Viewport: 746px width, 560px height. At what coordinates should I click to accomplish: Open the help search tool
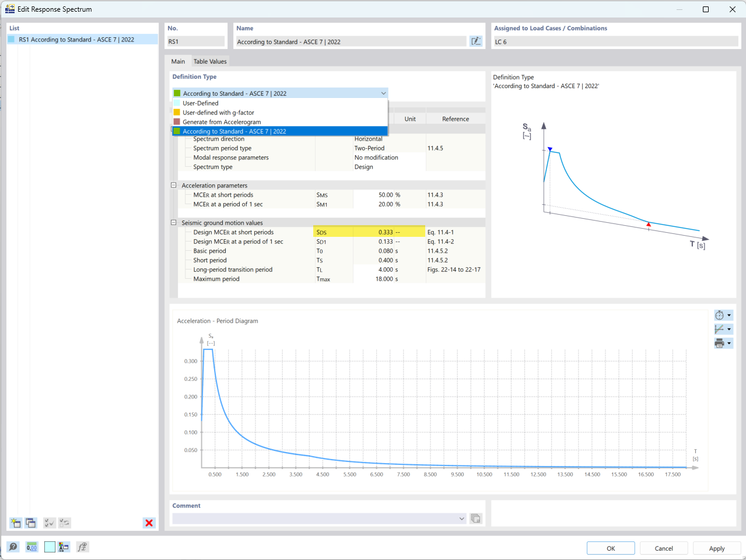pos(12,547)
